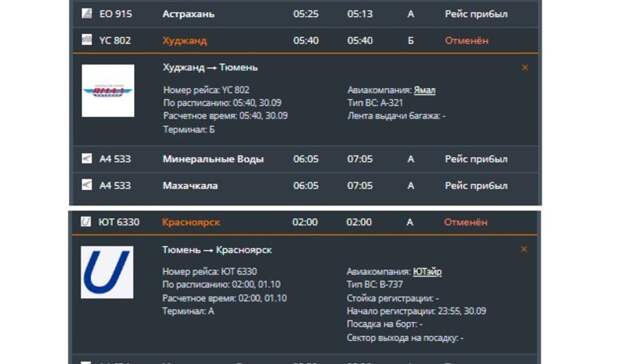Screen dimensions: 620x364
Task: Click airline icon beside ЮТ 6330
Action: (x=86, y=221)
